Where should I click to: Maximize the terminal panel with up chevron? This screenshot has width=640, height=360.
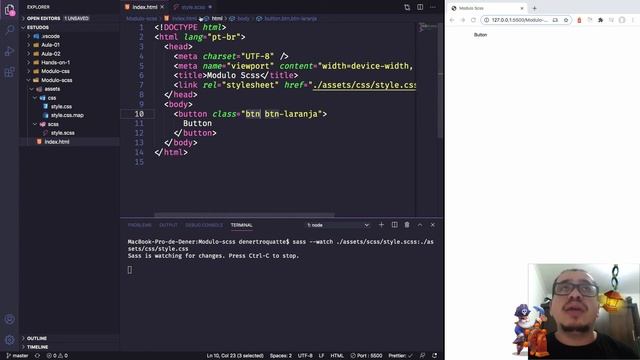coord(420,225)
